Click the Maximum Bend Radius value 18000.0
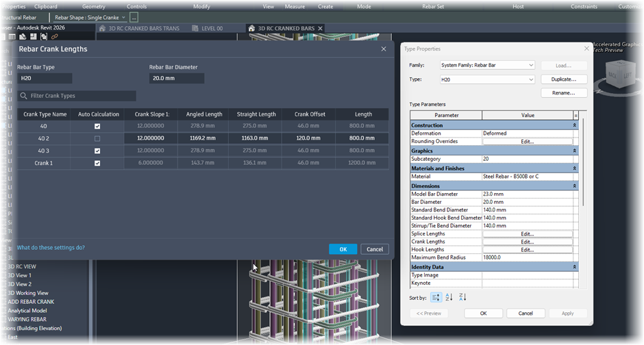Viewport: 644px width, 345px height. click(x=528, y=257)
